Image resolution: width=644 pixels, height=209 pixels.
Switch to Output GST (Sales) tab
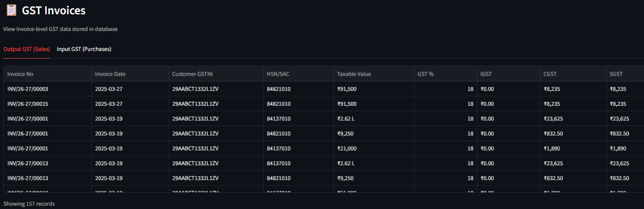coord(27,49)
